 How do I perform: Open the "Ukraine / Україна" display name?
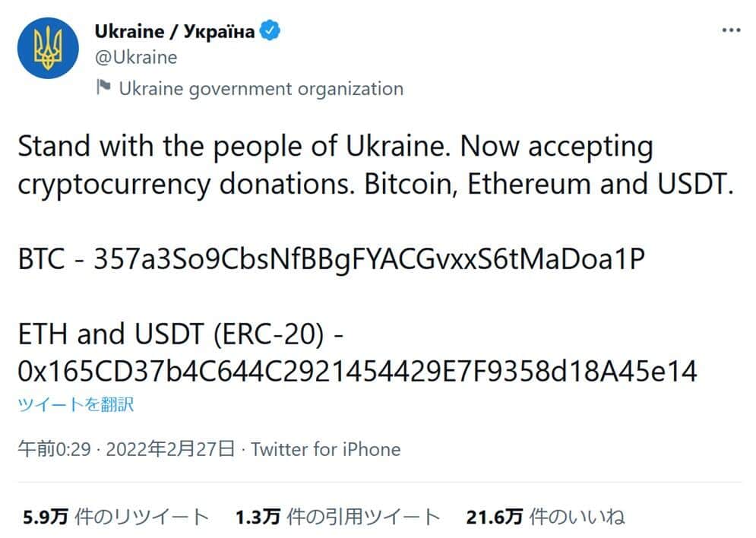174,31
